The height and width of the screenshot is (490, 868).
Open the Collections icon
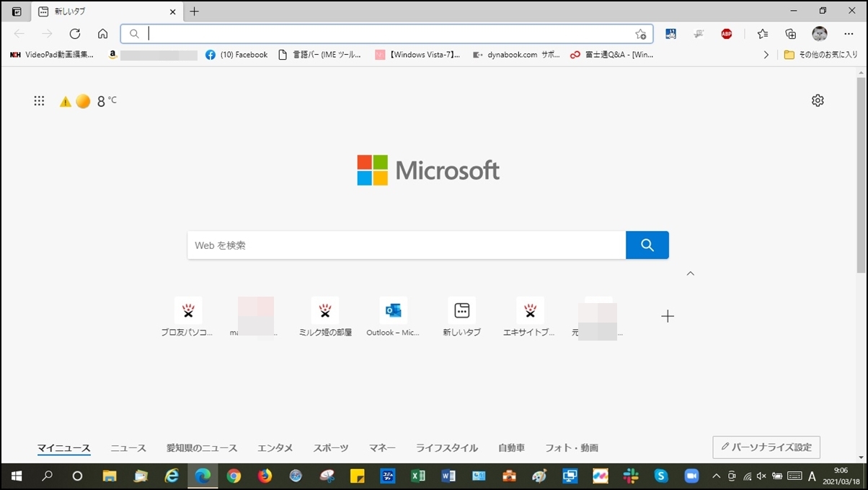791,34
